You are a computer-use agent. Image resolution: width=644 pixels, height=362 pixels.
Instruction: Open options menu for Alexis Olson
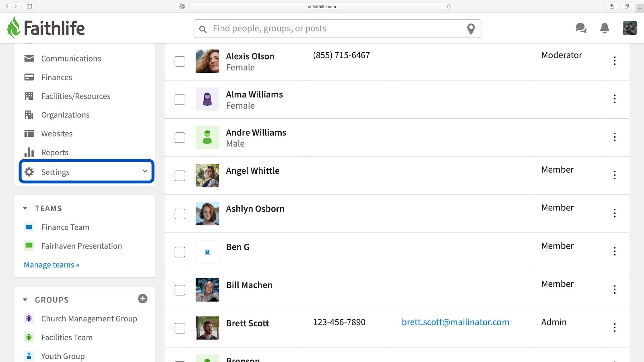615,61
